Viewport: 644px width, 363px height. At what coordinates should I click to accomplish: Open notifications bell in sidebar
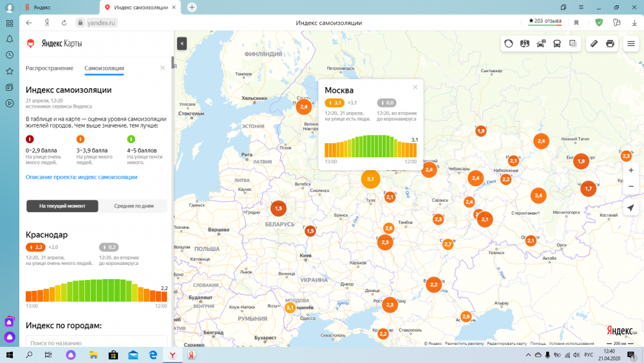10,39
